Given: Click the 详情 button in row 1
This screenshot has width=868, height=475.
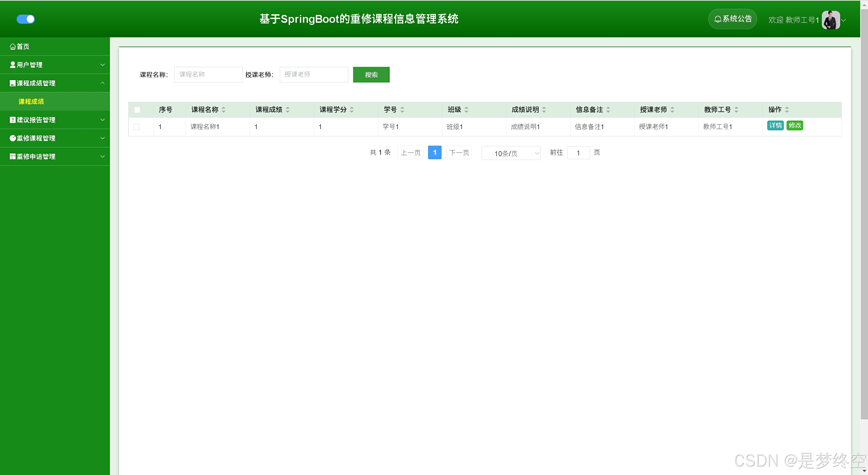Looking at the screenshot, I should click(x=775, y=125).
